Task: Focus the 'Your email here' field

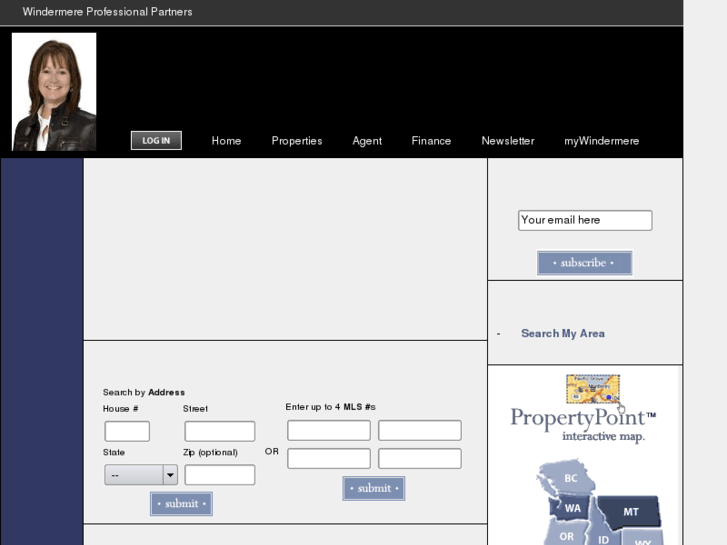Action: (x=585, y=220)
